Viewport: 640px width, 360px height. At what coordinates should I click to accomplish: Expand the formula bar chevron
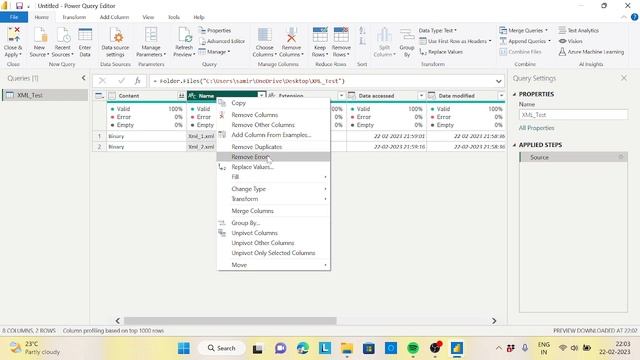(498, 81)
